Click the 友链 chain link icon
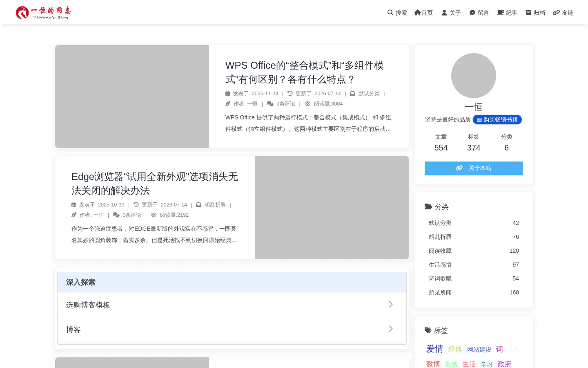Screen dimensions: 588x368 (556, 13)
